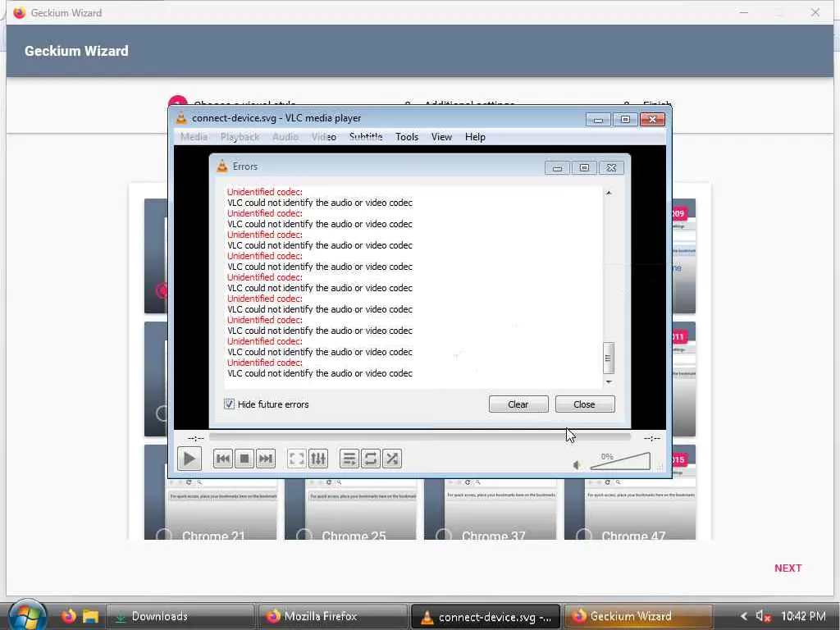Open the Playback menu in VLC

pos(240,137)
